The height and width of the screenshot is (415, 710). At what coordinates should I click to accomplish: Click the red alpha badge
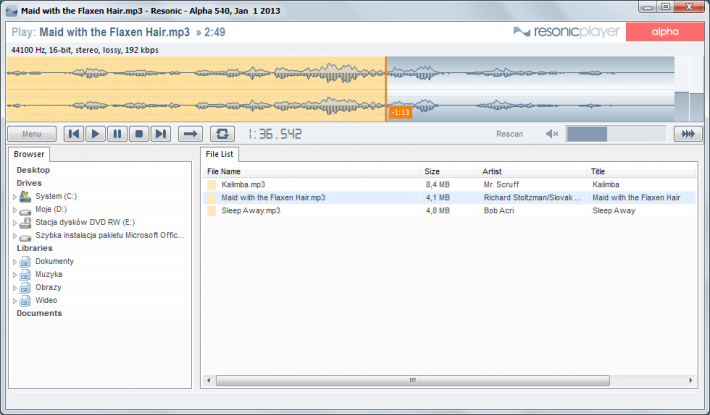665,32
